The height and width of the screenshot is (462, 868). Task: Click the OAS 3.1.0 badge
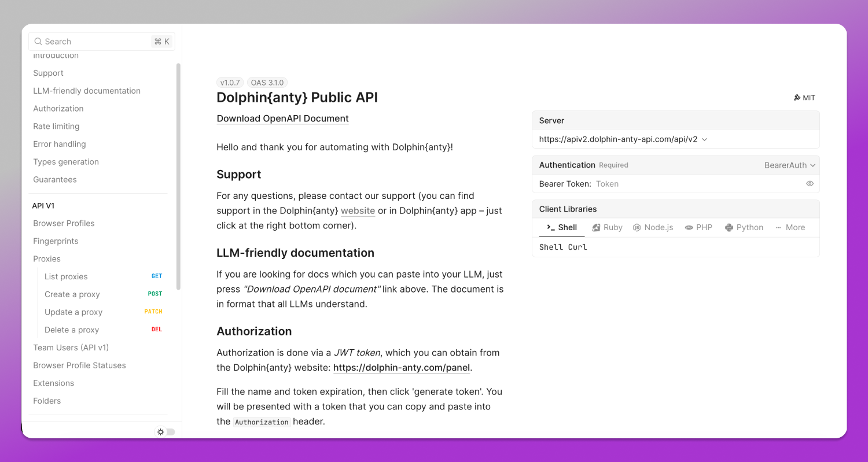(267, 83)
